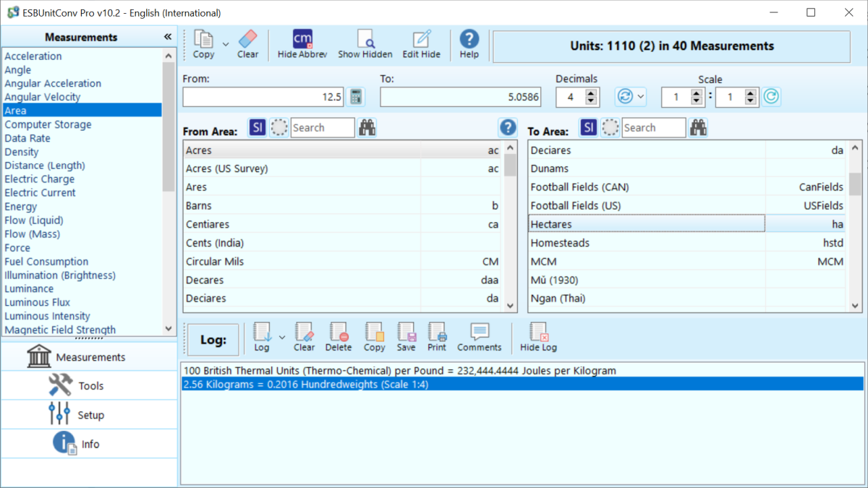Click binoculars find icon in To Area
Image resolution: width=868 pixels, height=488 pixels.
click(x=698, y=128)
